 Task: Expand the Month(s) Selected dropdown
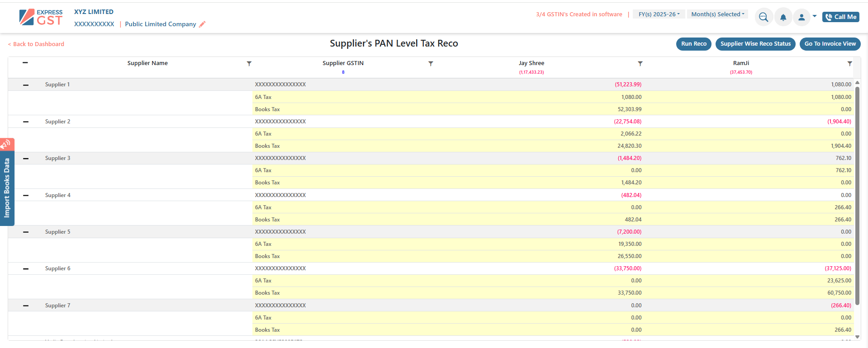[717, 14]
